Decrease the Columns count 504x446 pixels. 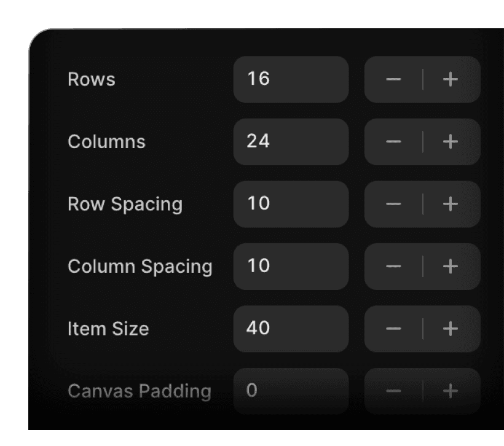[x=394, y=142]
